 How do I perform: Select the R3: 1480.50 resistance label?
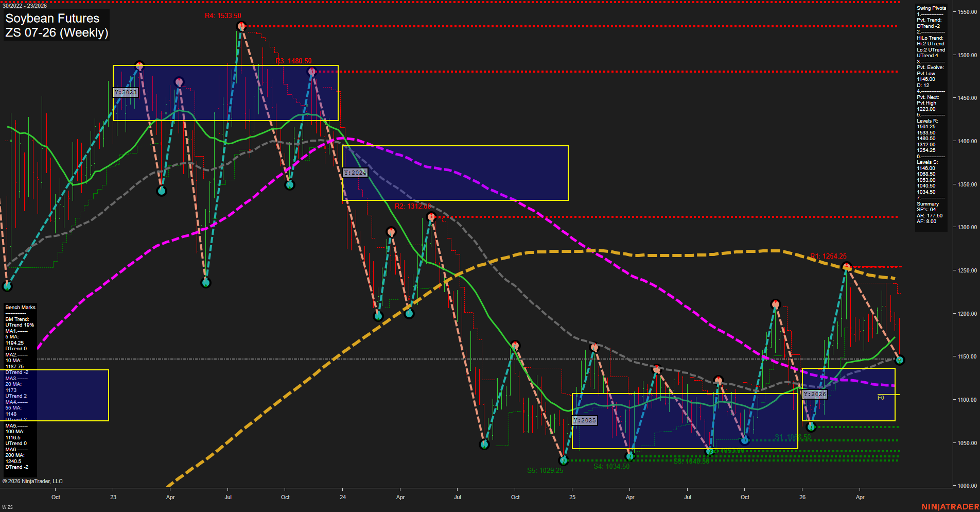(293, 61)
